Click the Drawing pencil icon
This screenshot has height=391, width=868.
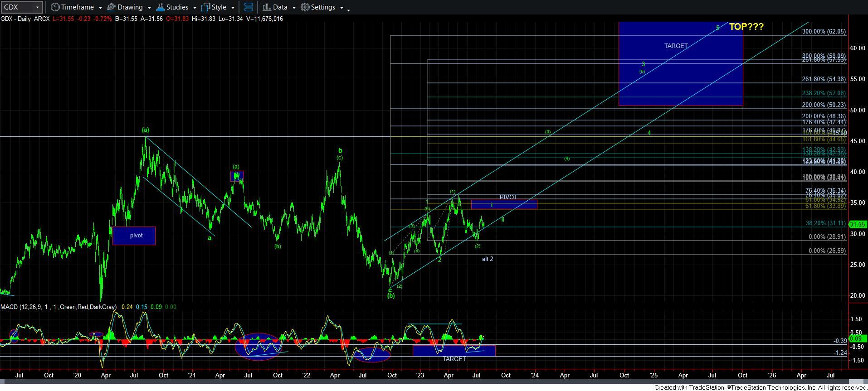pos(111,7)
